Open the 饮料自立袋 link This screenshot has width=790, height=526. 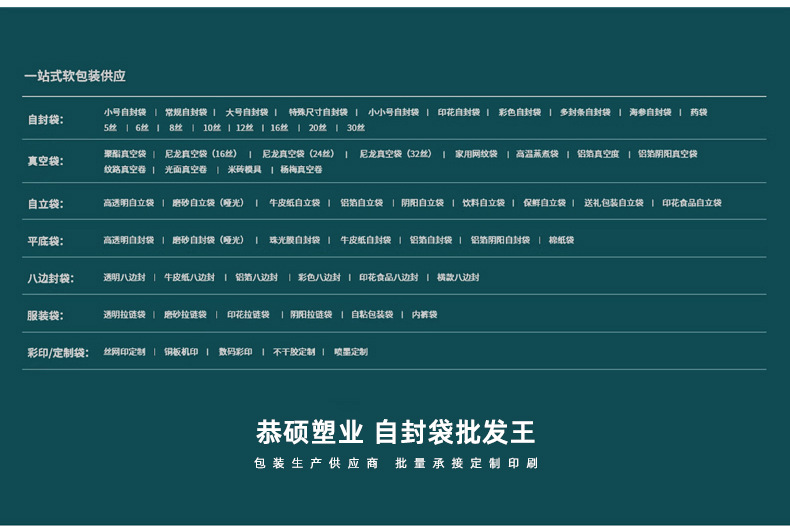point(484,203)
